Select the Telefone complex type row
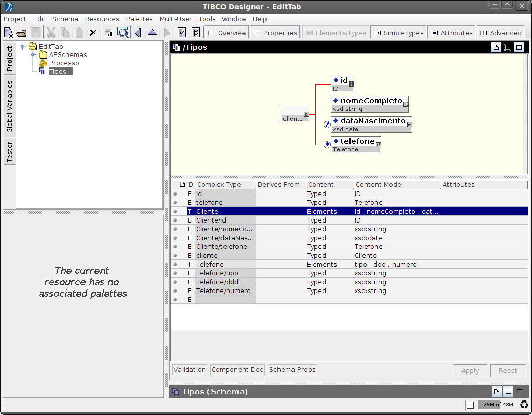 pyautogui.click(x=210, y=264)
